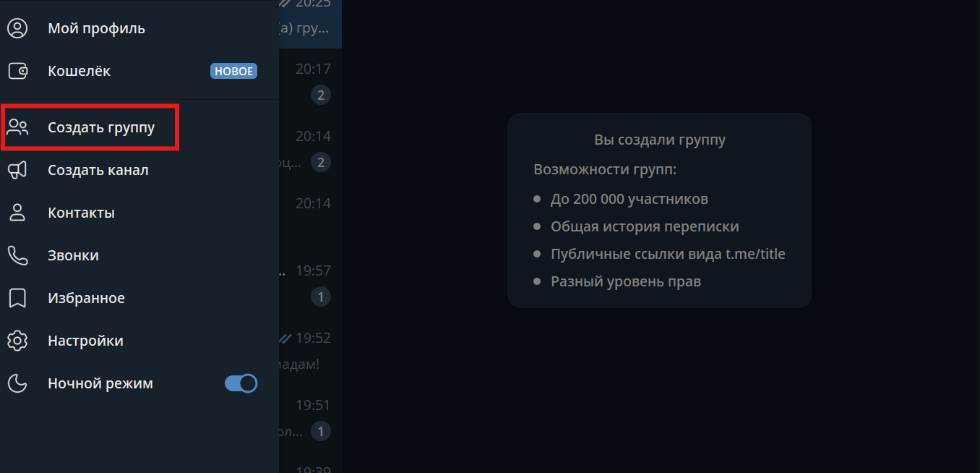980x473 pixels.
Task: Open the Контакты contact icon
Action: 17,212
